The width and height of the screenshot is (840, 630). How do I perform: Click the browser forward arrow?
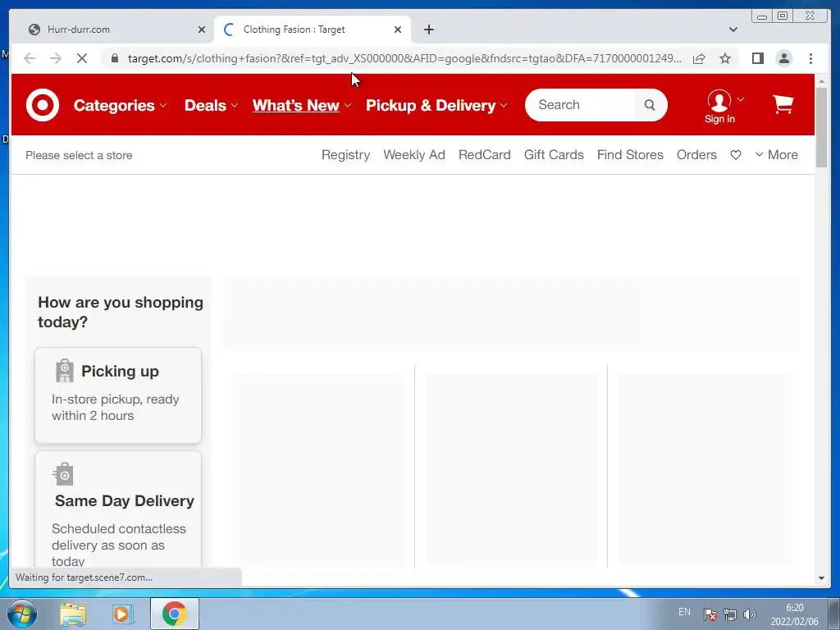pos(56,58)
